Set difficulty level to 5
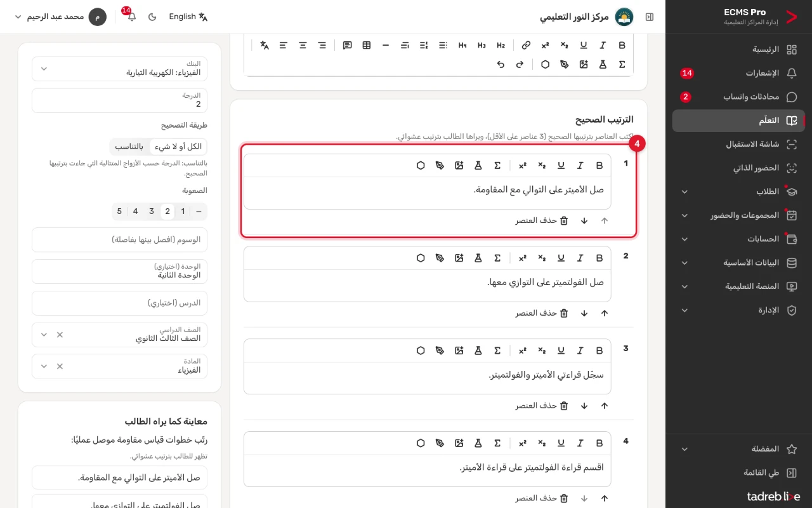This screenshot has width=812, height=508. coord(119,211)
